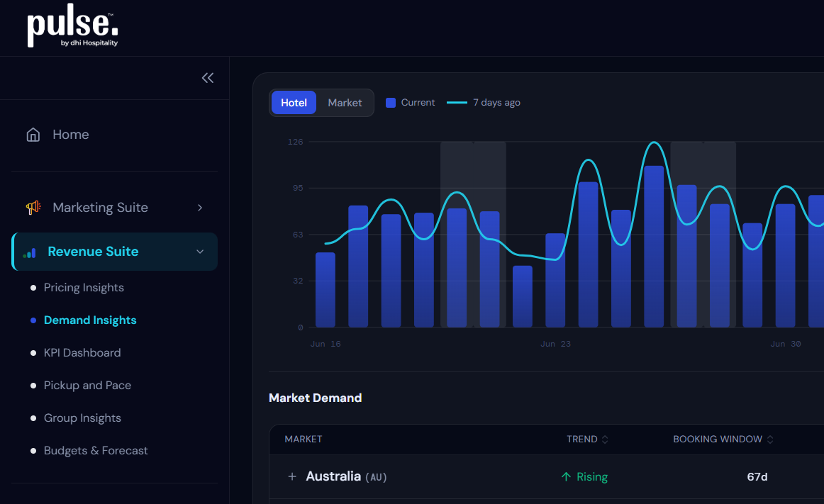The image size is (824, 504).
Task: Click the Jun 16 axis label
Action: pos(325,344)
